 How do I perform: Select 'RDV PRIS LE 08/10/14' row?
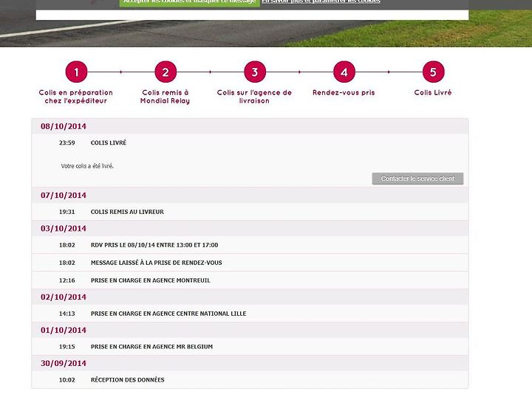[x=250, y=245]
